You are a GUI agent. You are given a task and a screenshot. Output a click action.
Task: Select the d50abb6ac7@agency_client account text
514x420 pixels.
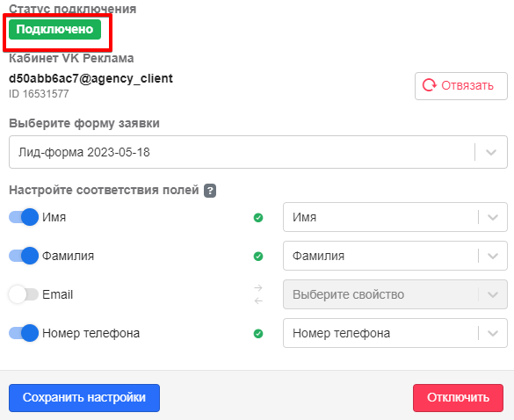[x=90, y=78]
